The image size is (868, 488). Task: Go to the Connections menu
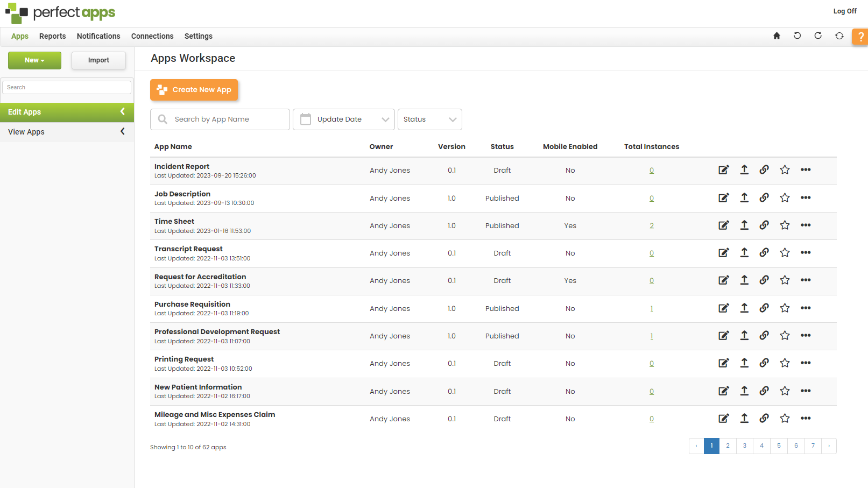[x=152, y=36]
